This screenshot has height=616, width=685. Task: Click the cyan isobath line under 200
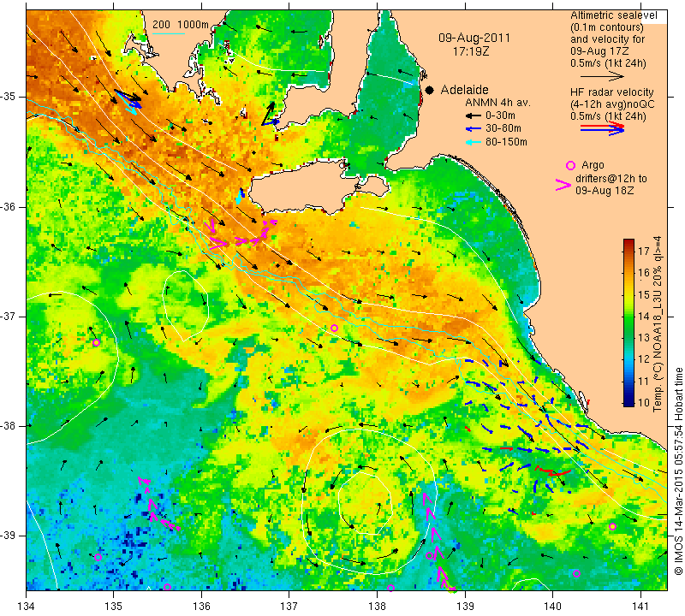[168, 33]
